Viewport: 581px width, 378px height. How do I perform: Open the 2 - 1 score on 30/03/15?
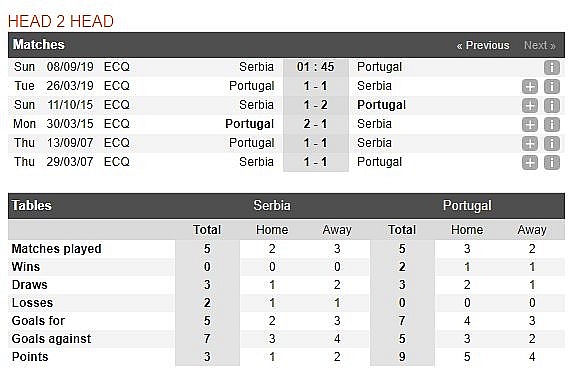[316, 124]
